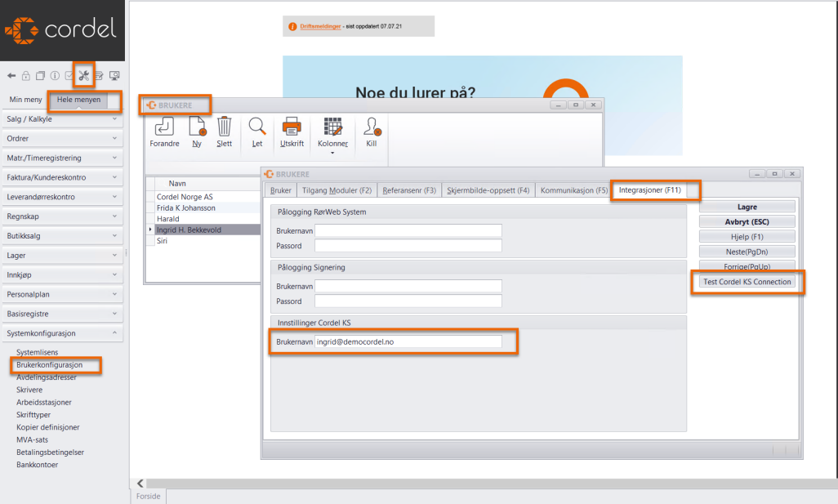Click the Let magnifying glass icon
838x504 pixels.
[x=257, y=127]
